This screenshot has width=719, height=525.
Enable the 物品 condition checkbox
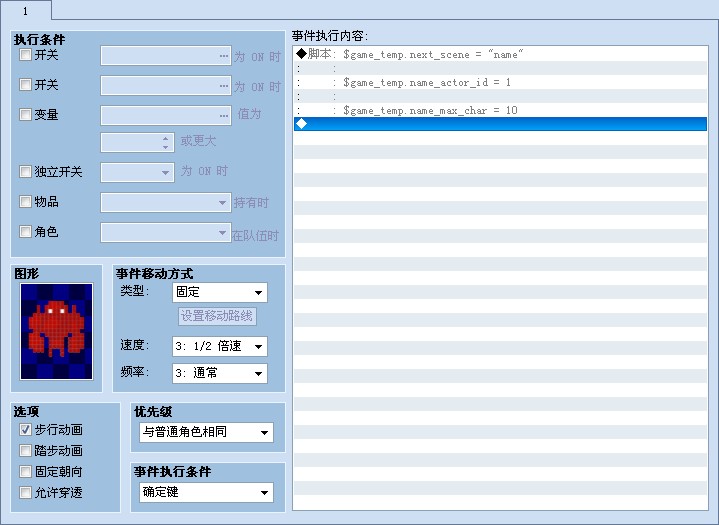tap(25, 202)
